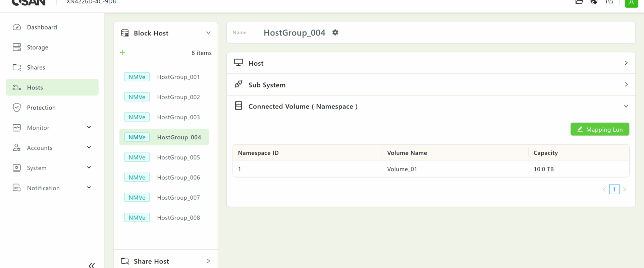Click the green plus icon to add host group
The height and width of the screenshot is (268, 644).
click(122, 53)
